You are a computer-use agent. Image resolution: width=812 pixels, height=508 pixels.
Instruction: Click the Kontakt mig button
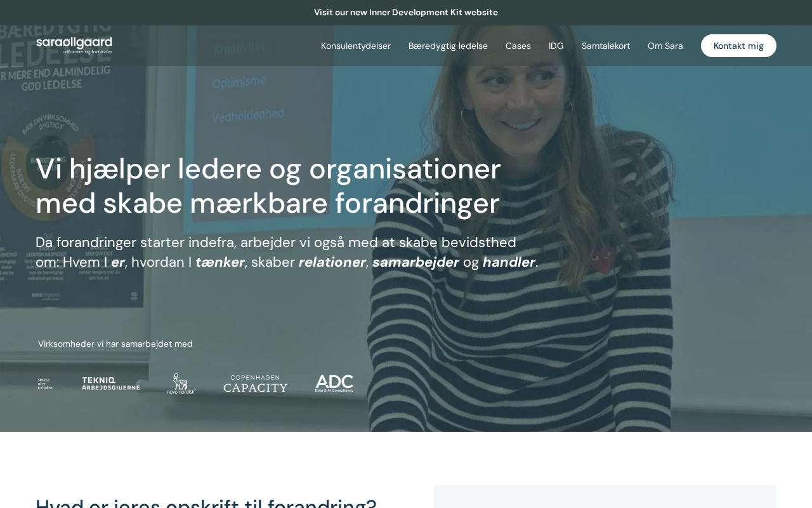(x=738, y=46)
